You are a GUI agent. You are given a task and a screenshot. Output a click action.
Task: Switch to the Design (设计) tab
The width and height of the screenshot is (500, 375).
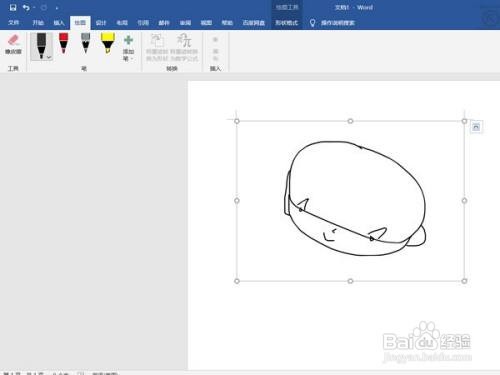click(101, 23)
